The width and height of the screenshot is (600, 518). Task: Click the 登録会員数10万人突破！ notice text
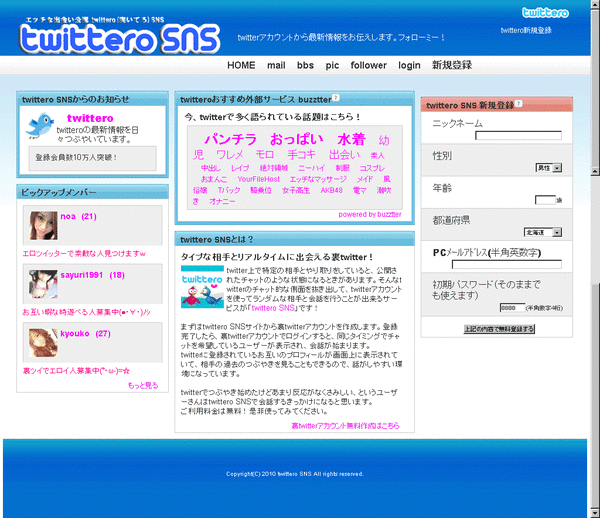[x=76, y=158]
